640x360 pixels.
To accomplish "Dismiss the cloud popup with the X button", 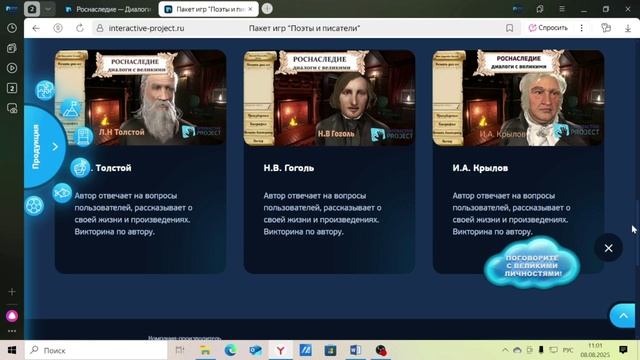I will (x=608, y=248).
